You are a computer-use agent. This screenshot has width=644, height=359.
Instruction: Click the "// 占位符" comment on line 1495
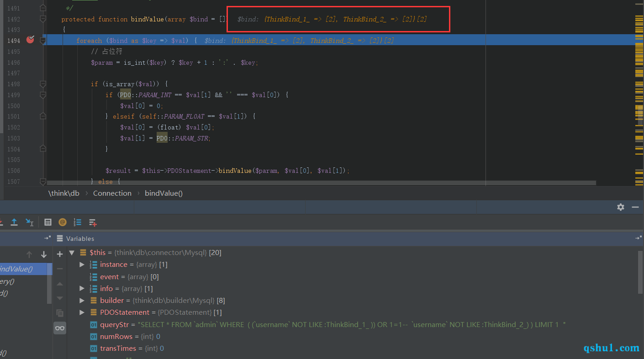pyautogui.click(x=106, y=52)
